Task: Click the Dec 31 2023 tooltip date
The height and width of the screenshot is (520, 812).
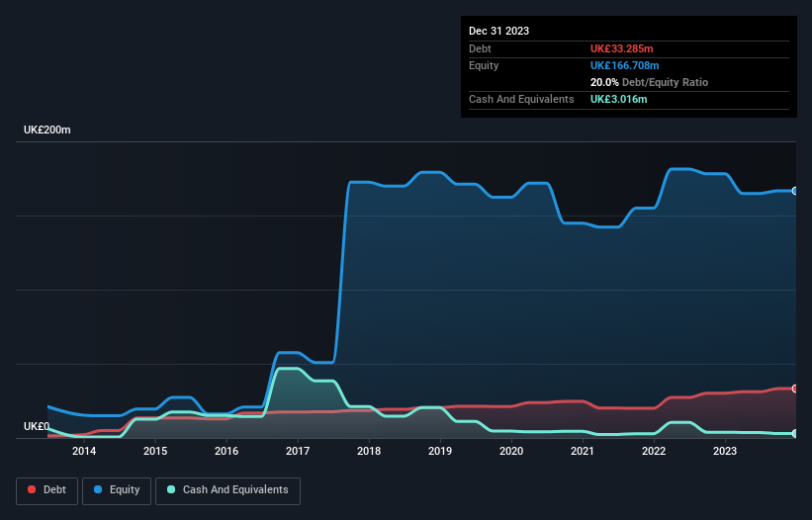Action: (498, 31)
